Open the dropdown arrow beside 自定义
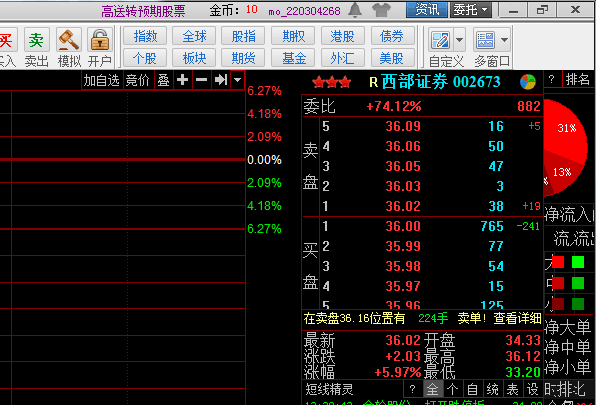This screenshot has height=405, width=596. (x=459, y=40)
